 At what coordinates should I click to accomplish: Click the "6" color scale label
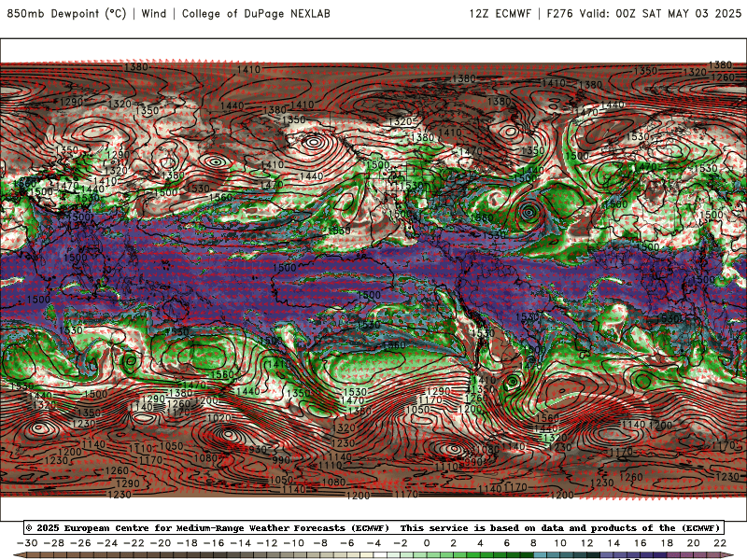[x=507, y=543]
